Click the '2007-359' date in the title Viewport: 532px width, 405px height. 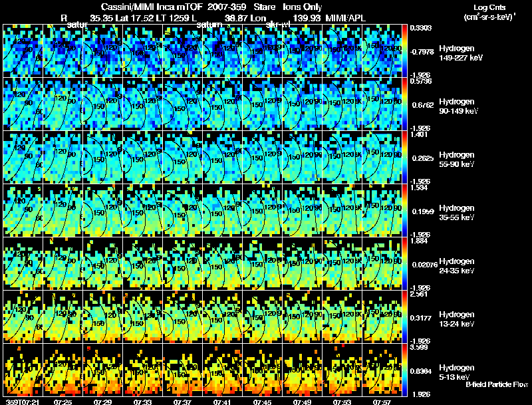point(227,7)
